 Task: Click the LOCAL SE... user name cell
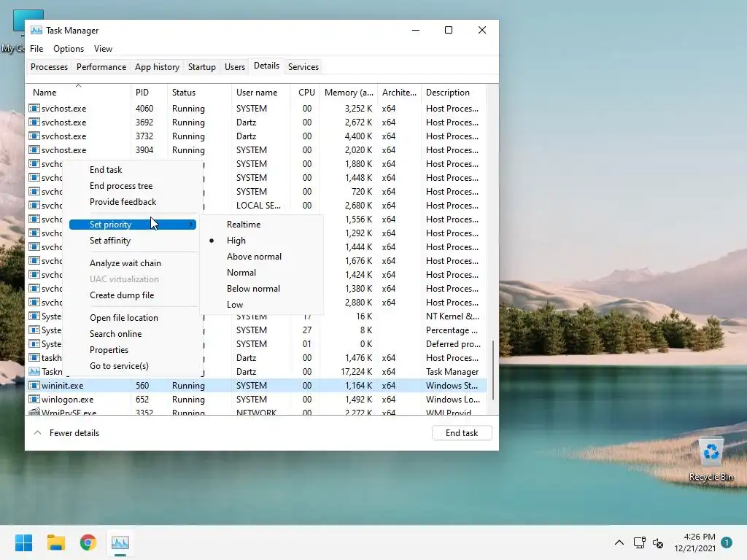258,205
